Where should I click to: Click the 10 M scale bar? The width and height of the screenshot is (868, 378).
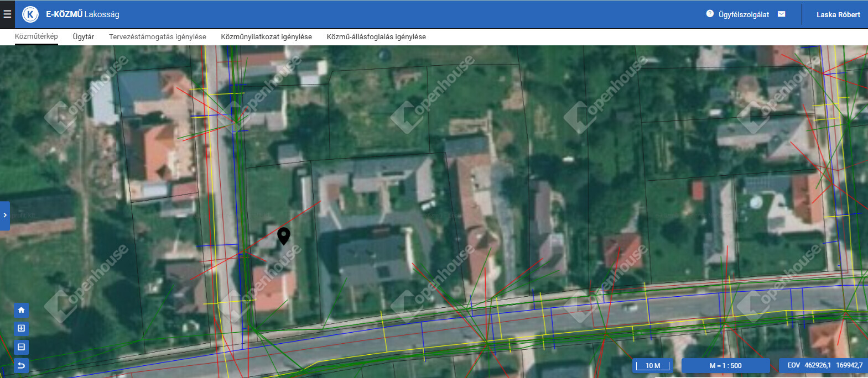[653, 365]
